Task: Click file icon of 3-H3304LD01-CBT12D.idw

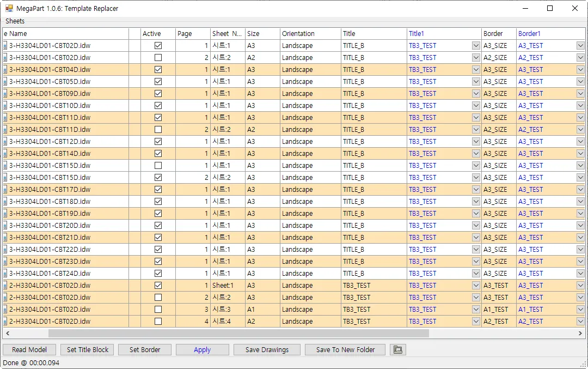Action: click(x=5, y=142)
